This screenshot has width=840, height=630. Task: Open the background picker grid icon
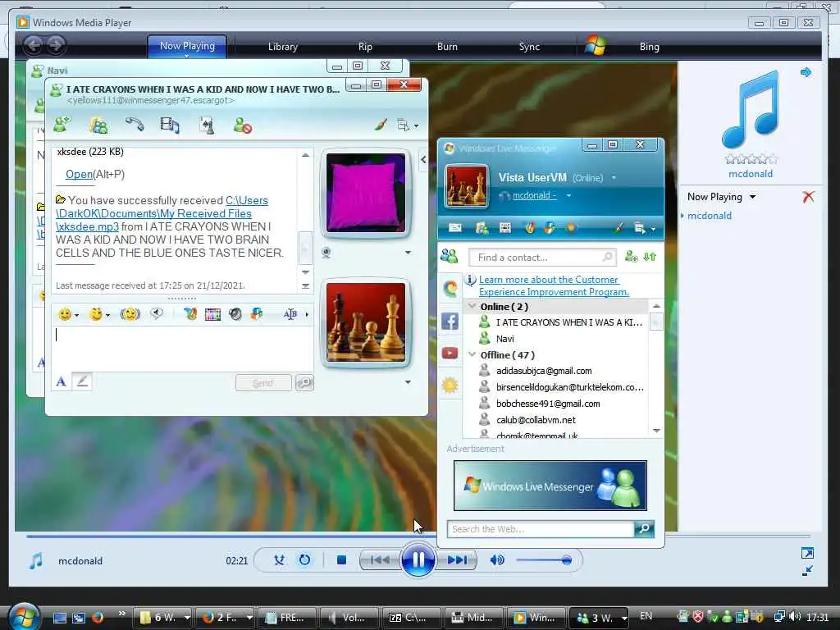click(x=212, y=314)
